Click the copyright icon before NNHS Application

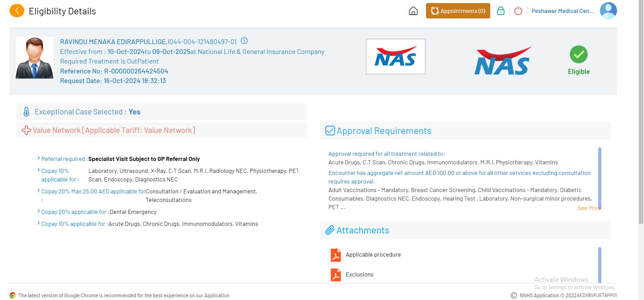pos(514,295)
